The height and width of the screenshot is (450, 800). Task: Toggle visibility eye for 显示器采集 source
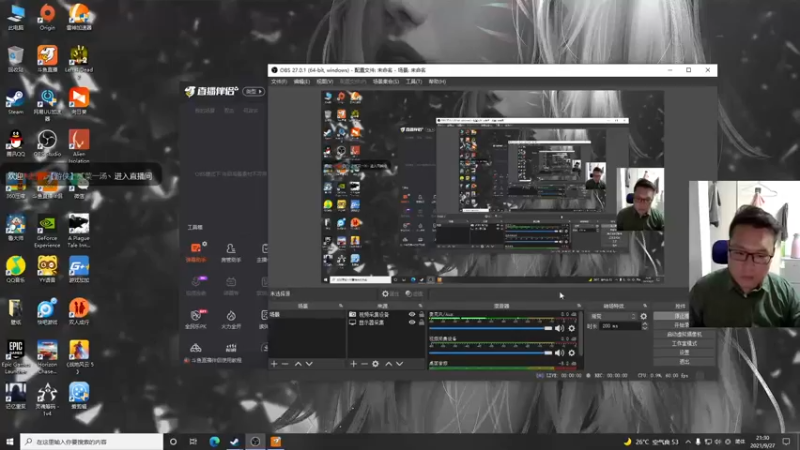[412, 322]
